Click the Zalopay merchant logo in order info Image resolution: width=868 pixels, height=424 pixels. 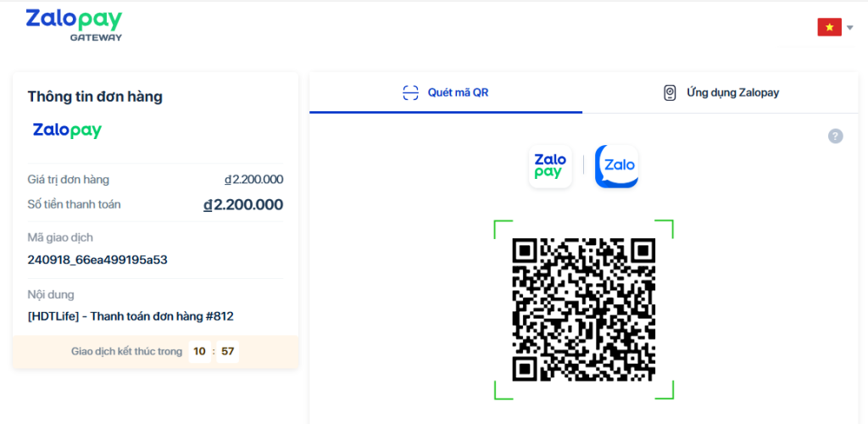point(67,131)
